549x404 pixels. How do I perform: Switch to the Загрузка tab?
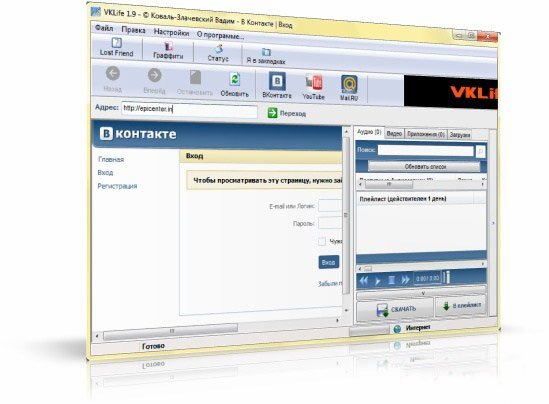pyautogui.click(x=459, y=134)
